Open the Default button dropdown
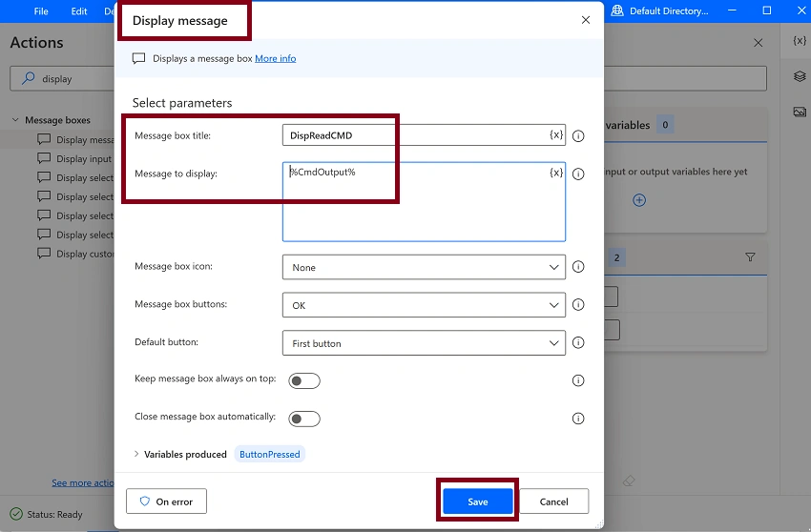 424,343
